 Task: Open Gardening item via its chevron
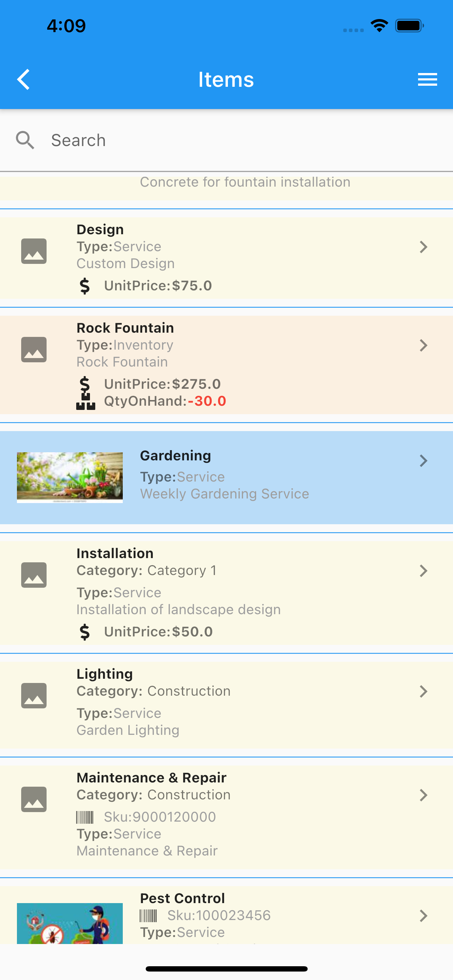[x=423, y=461]
